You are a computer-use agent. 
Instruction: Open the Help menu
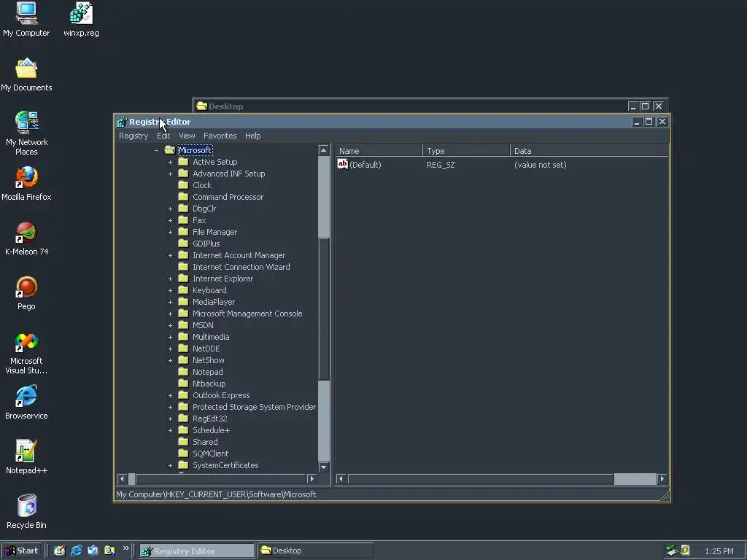coord(253,136)
